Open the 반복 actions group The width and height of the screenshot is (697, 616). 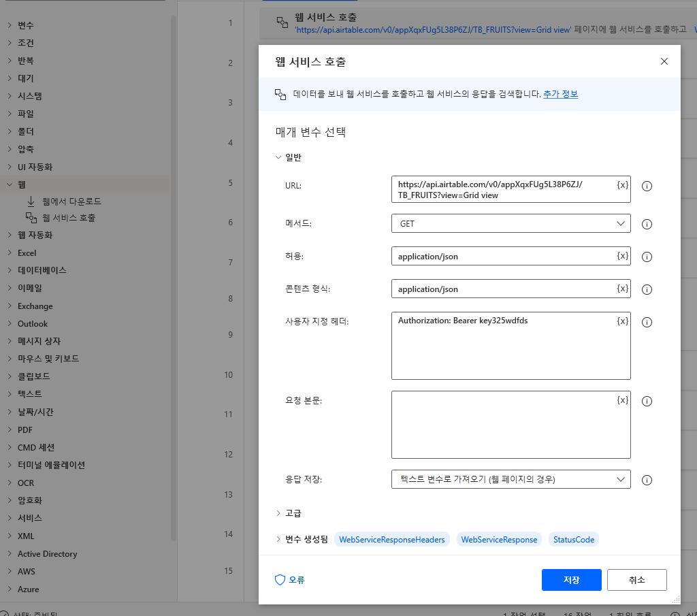pyautogui.click(x=26, y=61)
